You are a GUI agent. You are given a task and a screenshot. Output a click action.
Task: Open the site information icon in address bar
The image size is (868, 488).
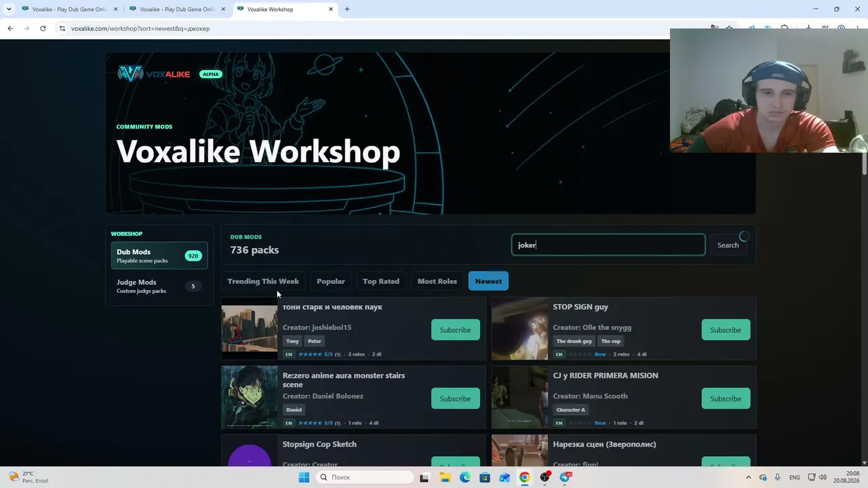62,28
